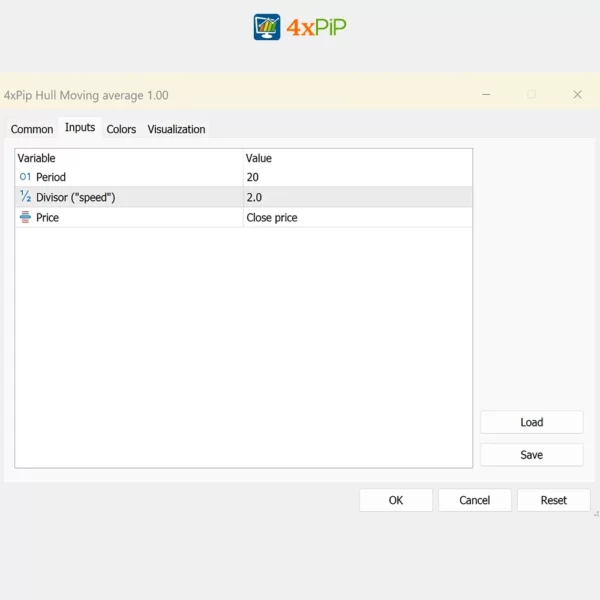Click the list icon beside Price
Viewport: 600px width, 600px height.
point(25,217)
